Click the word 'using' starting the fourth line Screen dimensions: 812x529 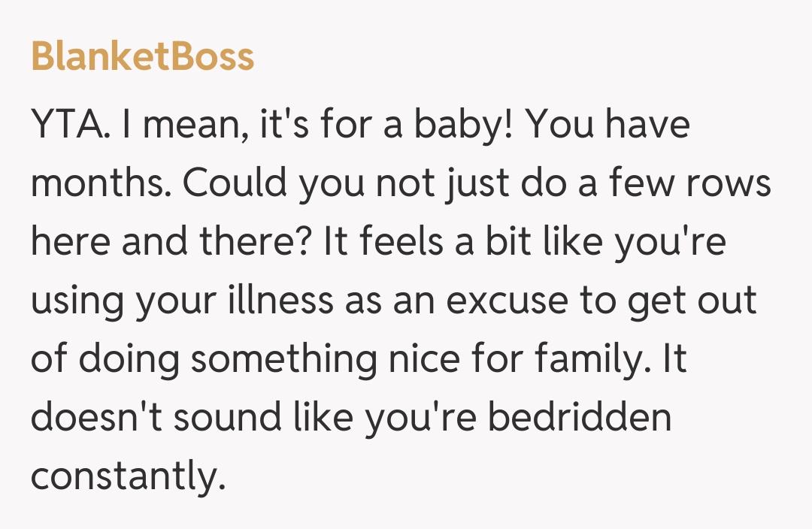75,301
